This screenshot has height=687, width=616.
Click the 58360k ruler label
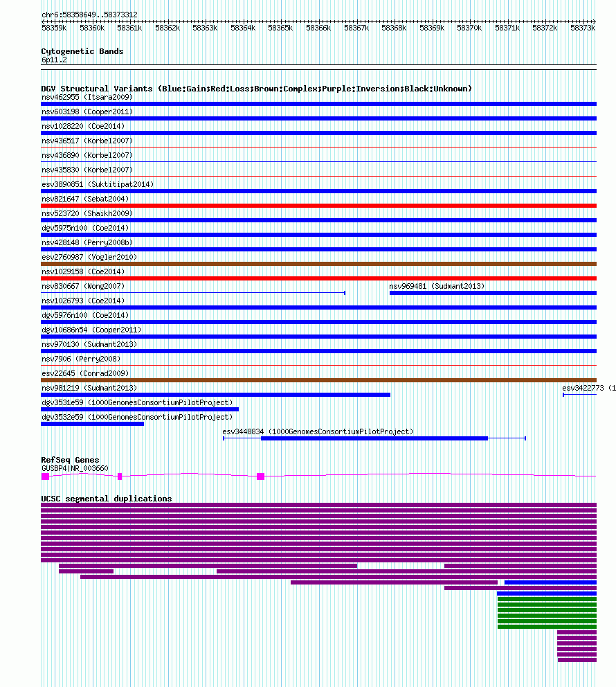click(x=92, y=28)
